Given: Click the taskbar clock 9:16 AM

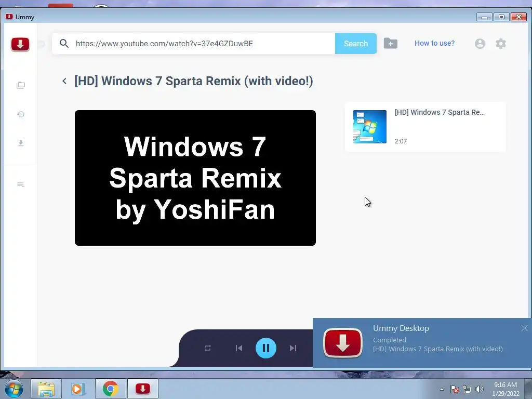Looking at the screenshot, I should 506,385.
